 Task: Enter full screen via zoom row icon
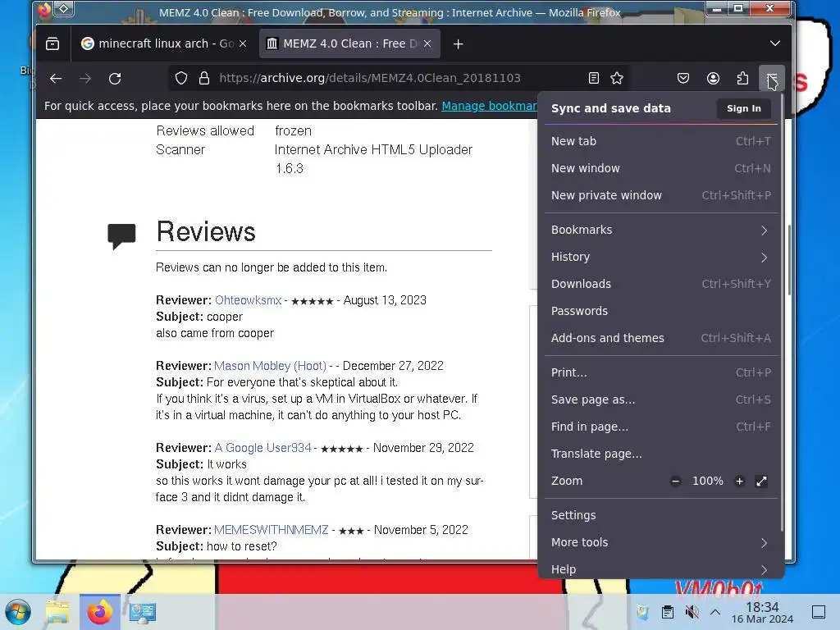761,481
